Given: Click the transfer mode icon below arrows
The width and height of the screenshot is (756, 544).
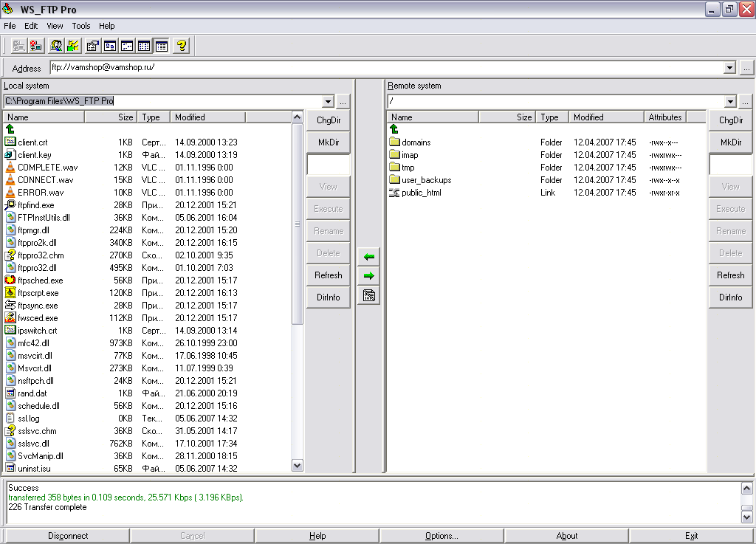Looking at the screenshot, I should pyautogui.click(x=369, y=295).
